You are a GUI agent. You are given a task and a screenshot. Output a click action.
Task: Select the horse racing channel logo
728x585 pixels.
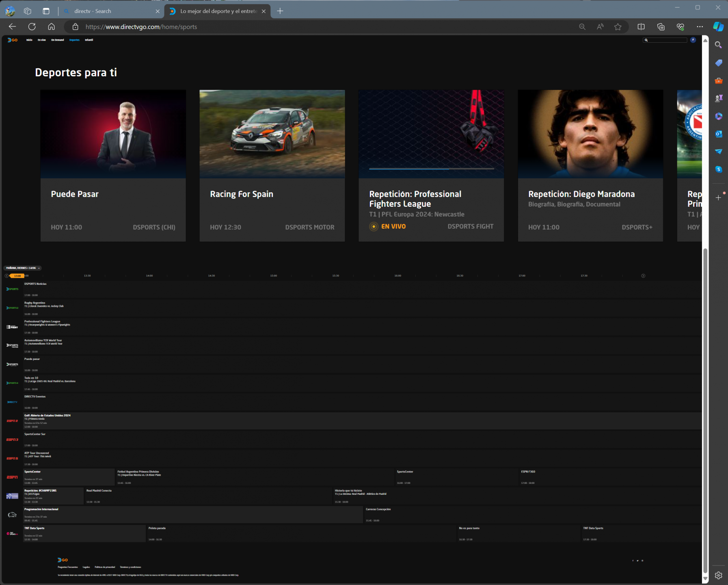(x=12, y=515)
